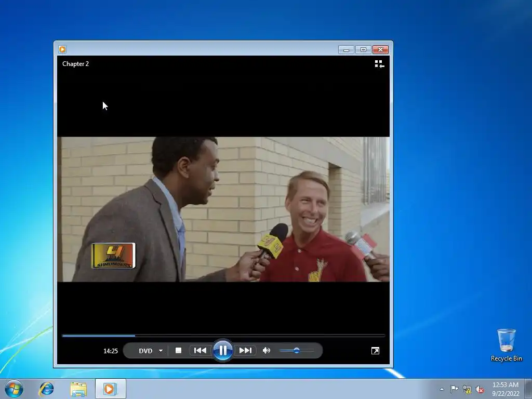Click the Windows Media Player title icon
The image size is (532, 399).
62,49
